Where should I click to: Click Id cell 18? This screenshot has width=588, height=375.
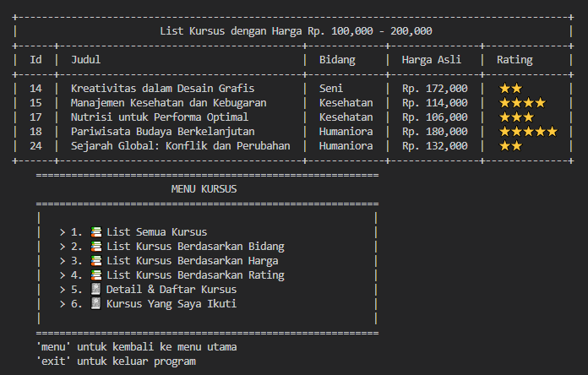click(35, 131)
